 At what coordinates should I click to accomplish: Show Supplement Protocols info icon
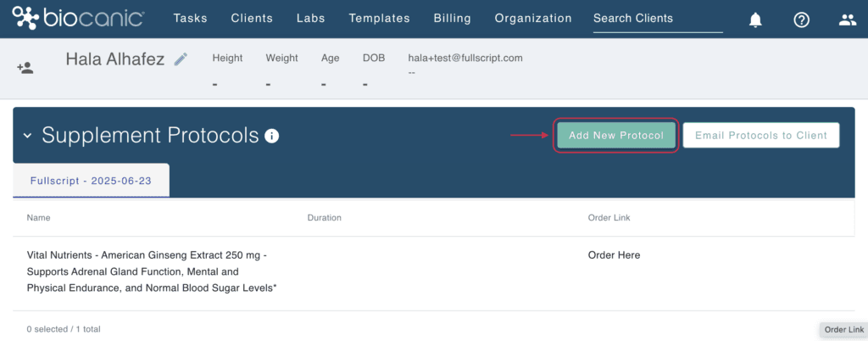point(271,136)
